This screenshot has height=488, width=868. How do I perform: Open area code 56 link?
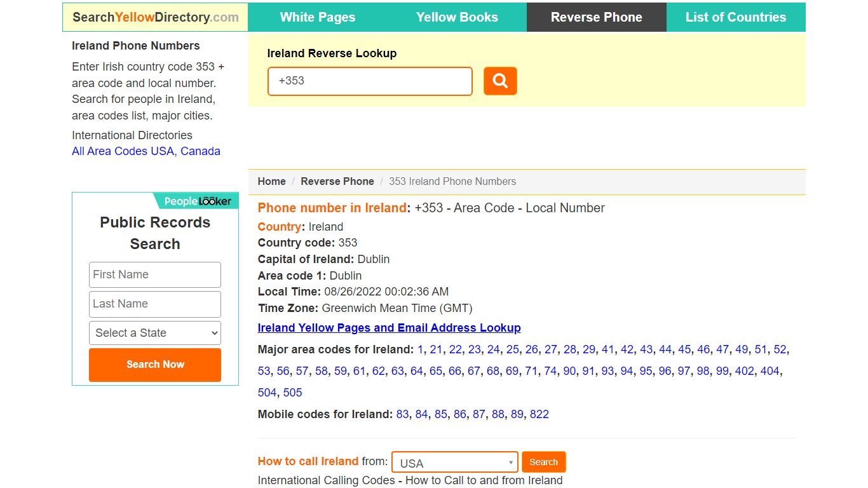(x=283, y=371)
